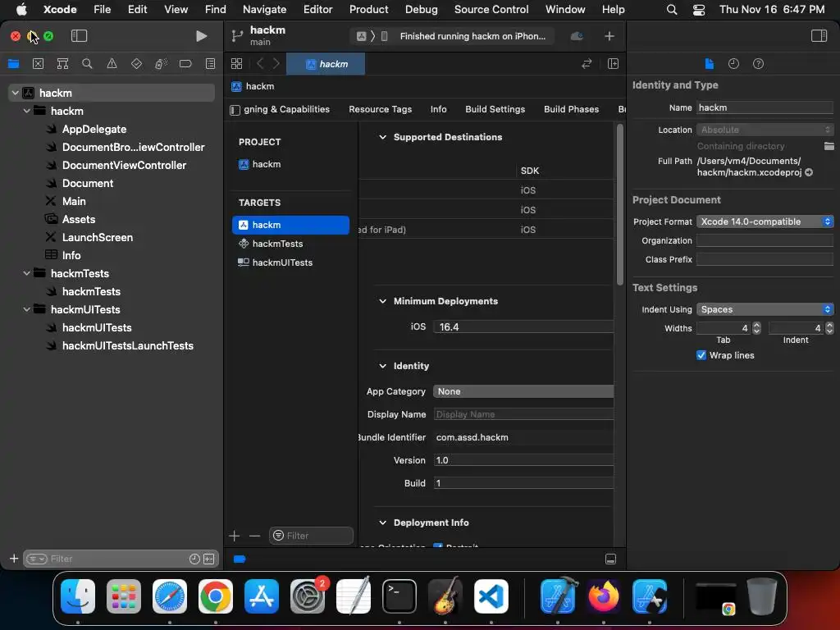
Task: Open the Project navigator folder icon
Action: coord(13,64)
